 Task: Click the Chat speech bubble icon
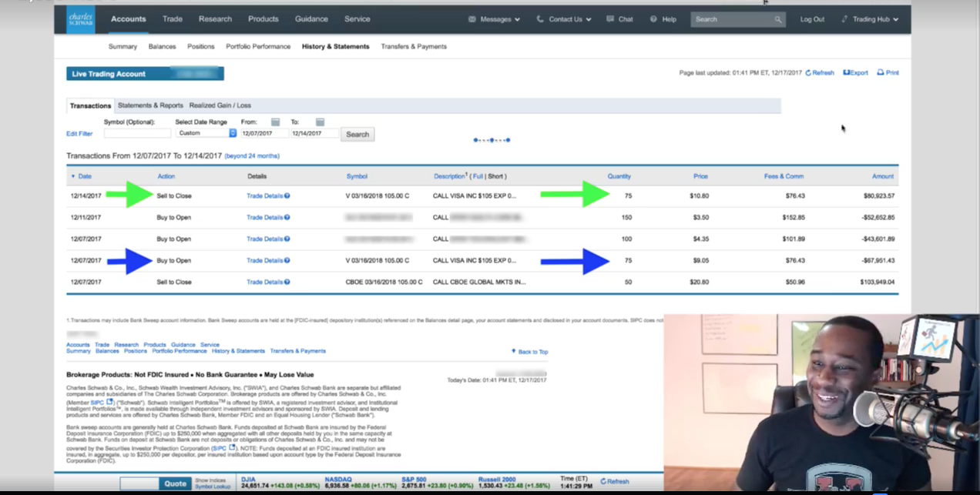click(610, 19)
